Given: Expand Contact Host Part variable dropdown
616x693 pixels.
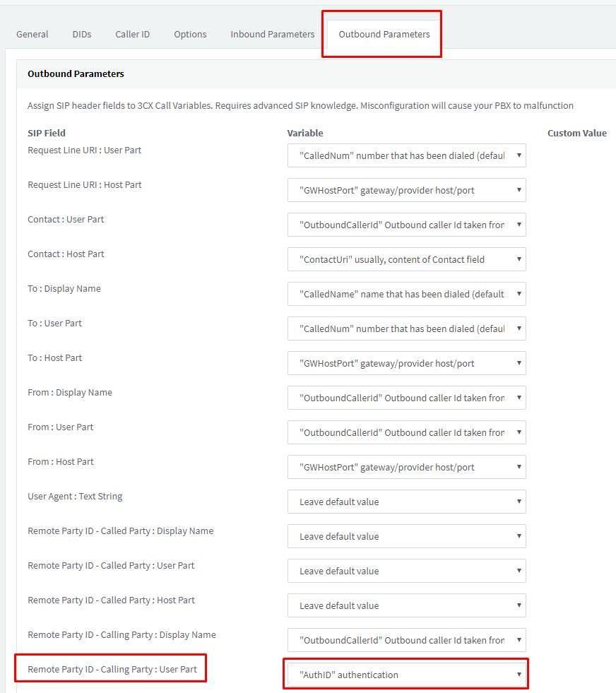Looking at the screenshot, I should pos(406,259).
